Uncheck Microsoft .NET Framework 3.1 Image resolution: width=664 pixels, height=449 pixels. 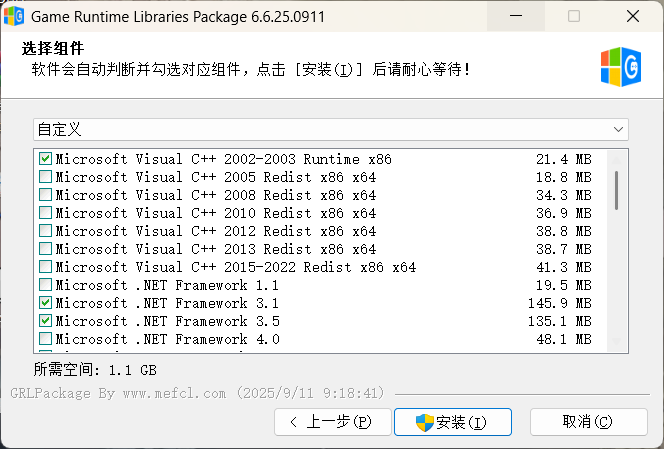click(x=45, y=303)
